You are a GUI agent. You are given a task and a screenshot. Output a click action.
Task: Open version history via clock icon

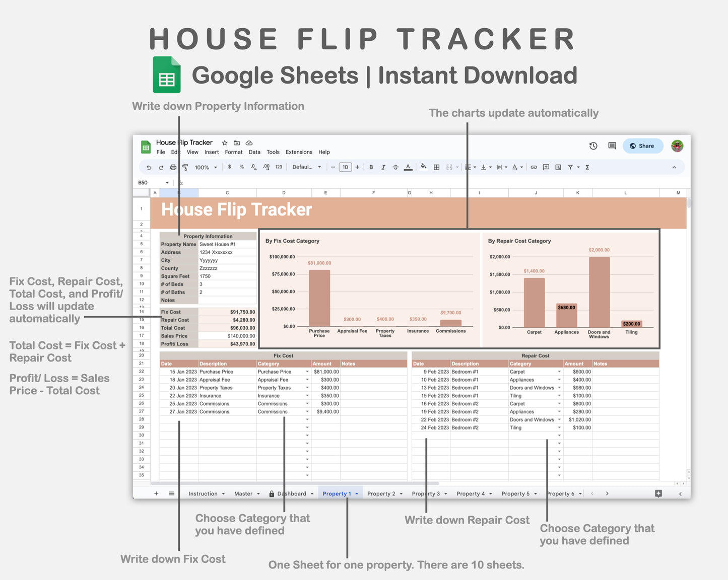point(593,146)
